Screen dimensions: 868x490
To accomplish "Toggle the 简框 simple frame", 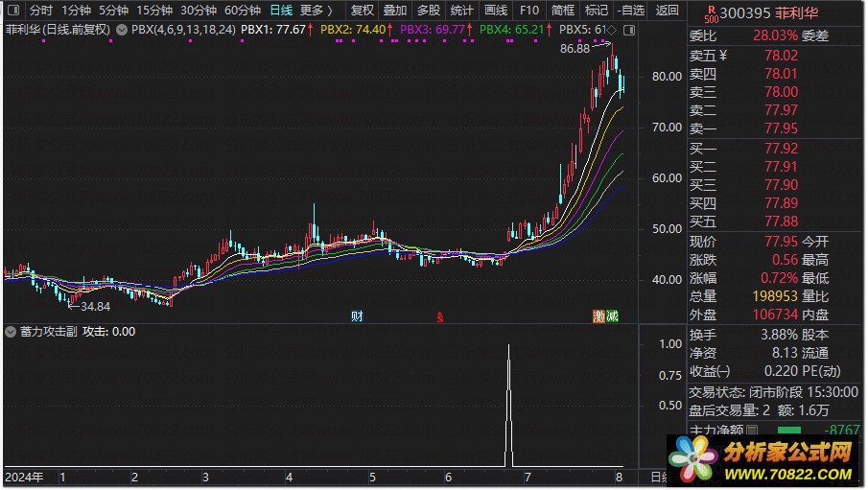I will (563, 10).
